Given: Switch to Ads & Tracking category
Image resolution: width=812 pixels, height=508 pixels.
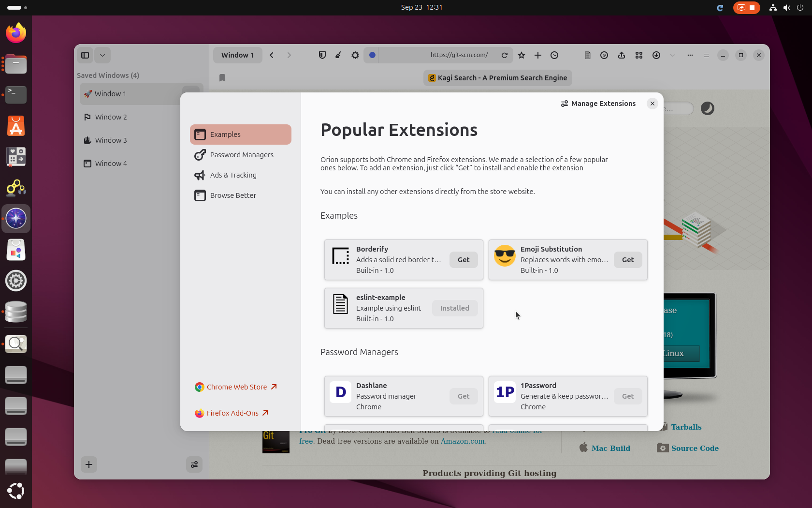Looking at the screenshot, I should (x=233, y=175).
